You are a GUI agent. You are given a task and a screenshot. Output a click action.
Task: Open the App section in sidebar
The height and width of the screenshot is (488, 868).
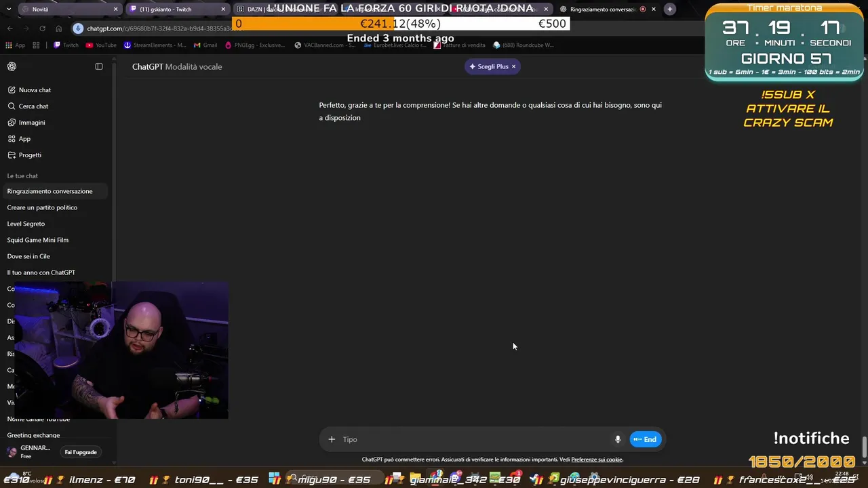(19, 138)
